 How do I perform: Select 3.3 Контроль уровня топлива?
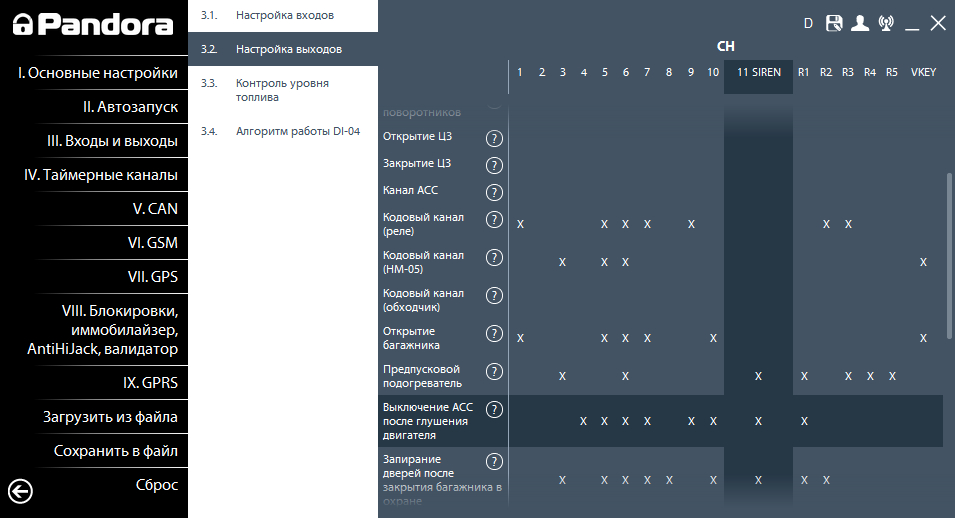[282, 90]
